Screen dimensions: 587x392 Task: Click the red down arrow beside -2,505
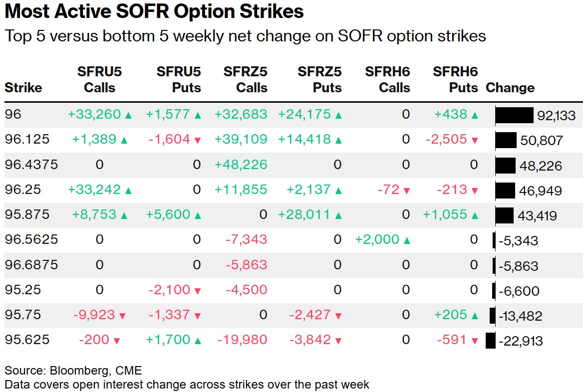tap(475, 141)
